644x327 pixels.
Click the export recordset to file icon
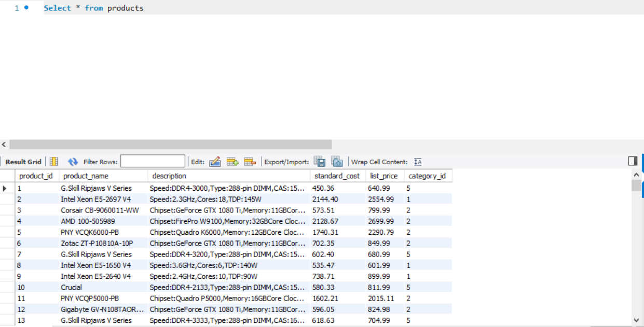coord(320,162)
